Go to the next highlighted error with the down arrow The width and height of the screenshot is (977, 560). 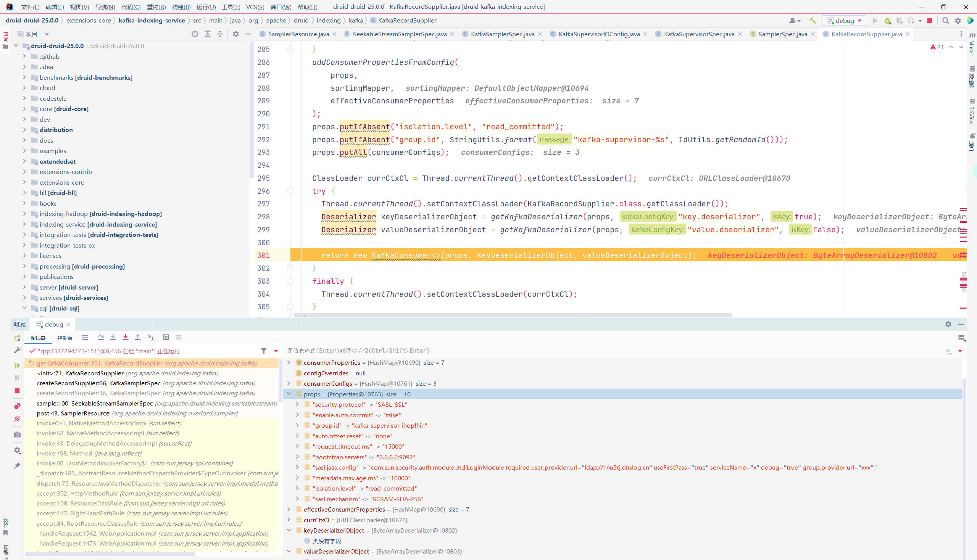961,47
